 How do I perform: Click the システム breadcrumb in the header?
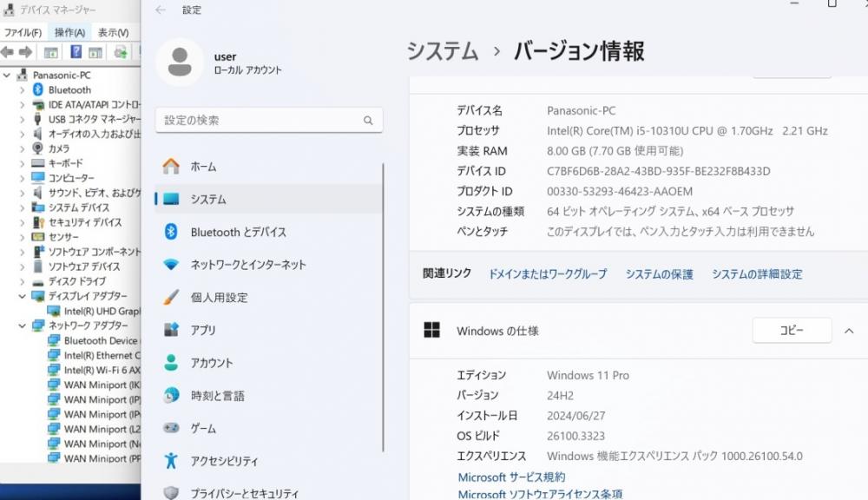(x=443, y=51)
